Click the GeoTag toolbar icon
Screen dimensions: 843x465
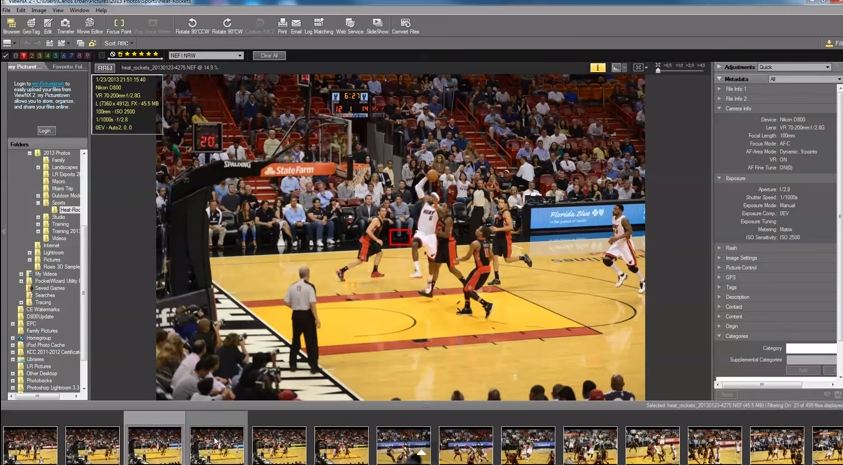(31, 25)
